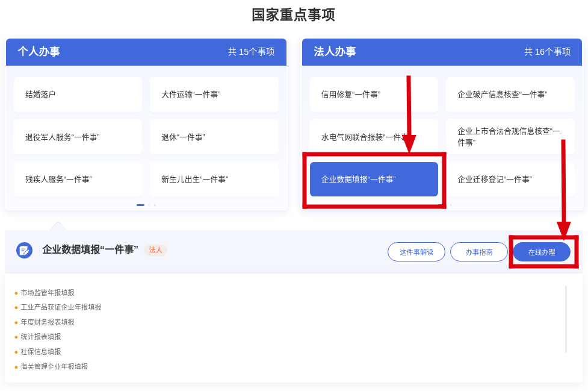Open 企业破产信息核查“一件事” item
588x391 pixels.
[x=510, y=95]
